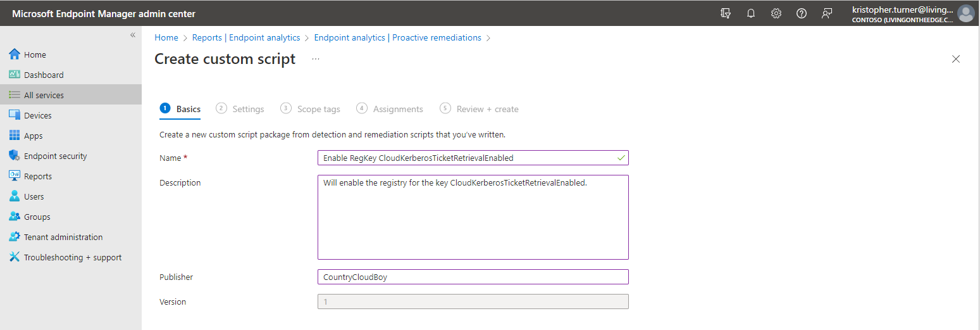The height and width of the screenshot is (330, 980).
Task: Switch to the Settings step tab
Action: (x=247, y=109)
